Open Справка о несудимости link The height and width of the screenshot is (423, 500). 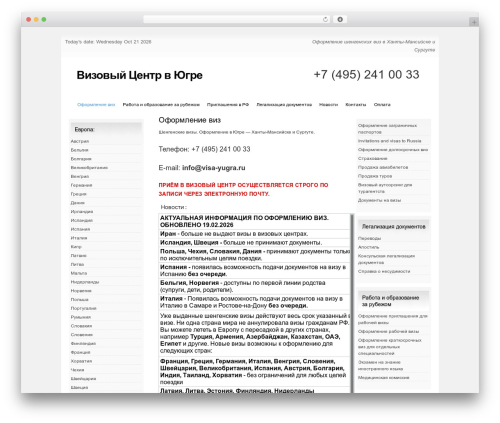pyautogui.click(x=384, y=271)
